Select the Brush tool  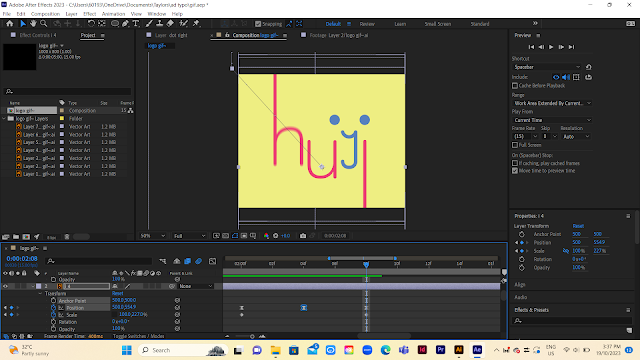click(149, 24)
